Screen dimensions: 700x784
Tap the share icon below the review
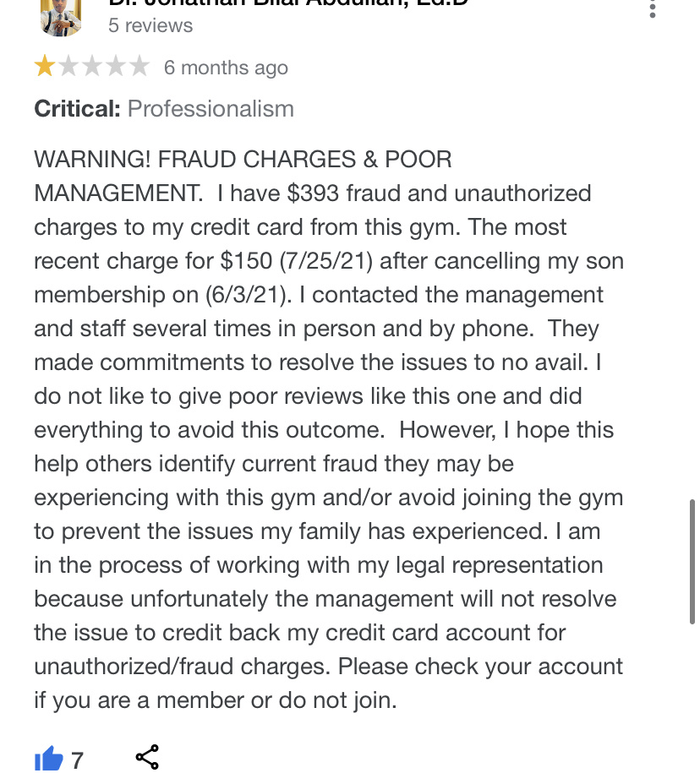tap(147, 757)
